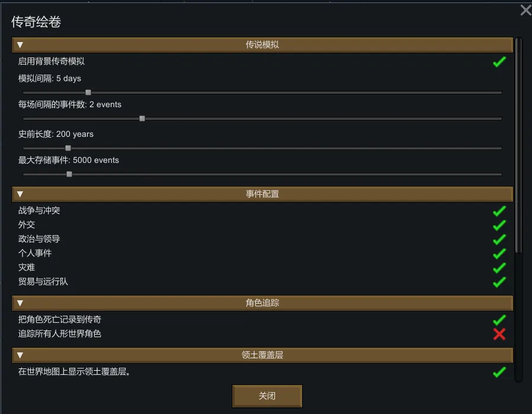Screen dimensions: 532x414
Task: Uncheck 把角色死亡记录到传奇 option
Action: [x=499, y=320]
